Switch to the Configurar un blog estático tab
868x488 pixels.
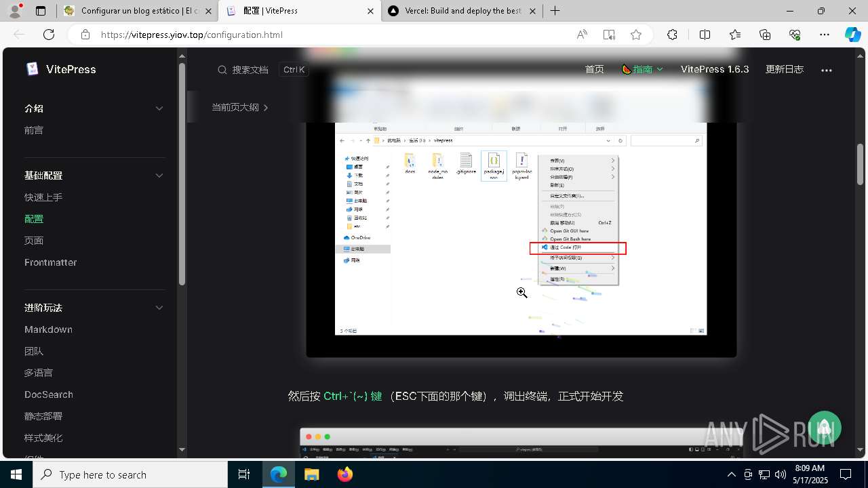(137, 11)
